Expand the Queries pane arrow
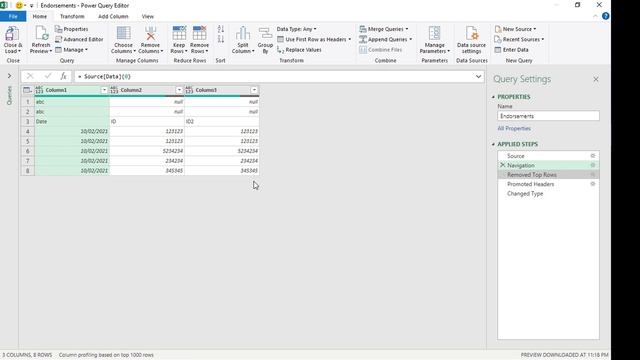Image resolution: width=640 pixels, height=360 pixels. click(x=9, y=76)
